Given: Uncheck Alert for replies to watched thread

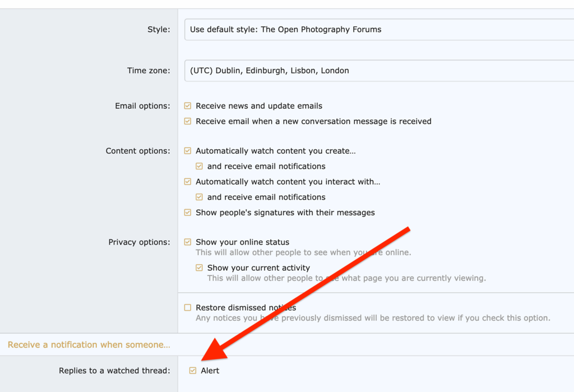Looking at the screenshot, I should coord(193,371).
